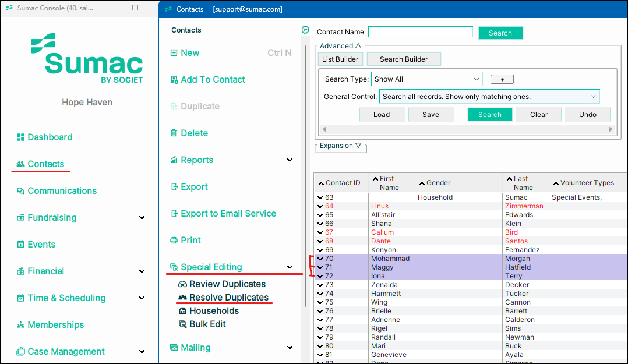Sort by the Volunteer Types column header
628x364 pixels.
pos(588,183)
